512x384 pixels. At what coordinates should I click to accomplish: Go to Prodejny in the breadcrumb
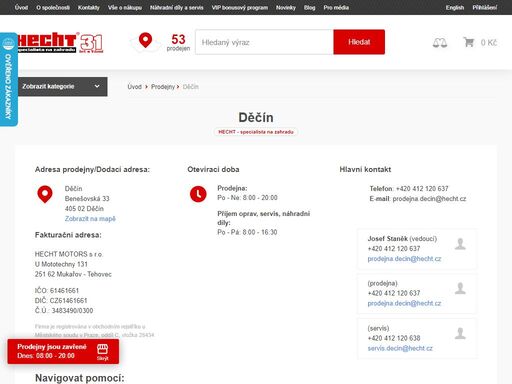(x=163, y=87)
